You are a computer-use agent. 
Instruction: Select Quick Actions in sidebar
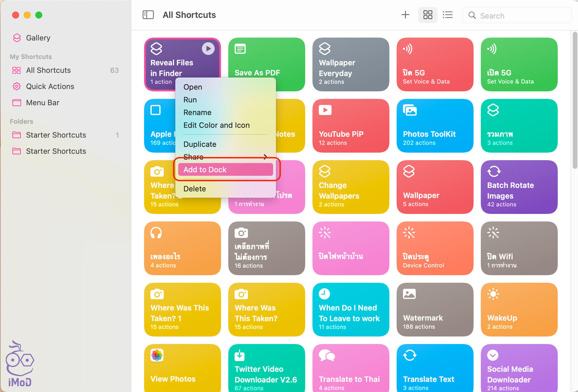50,86
